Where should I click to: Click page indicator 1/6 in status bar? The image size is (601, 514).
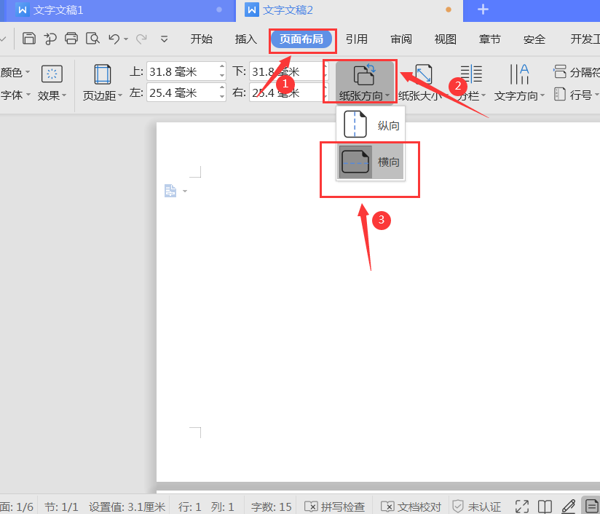16,507
